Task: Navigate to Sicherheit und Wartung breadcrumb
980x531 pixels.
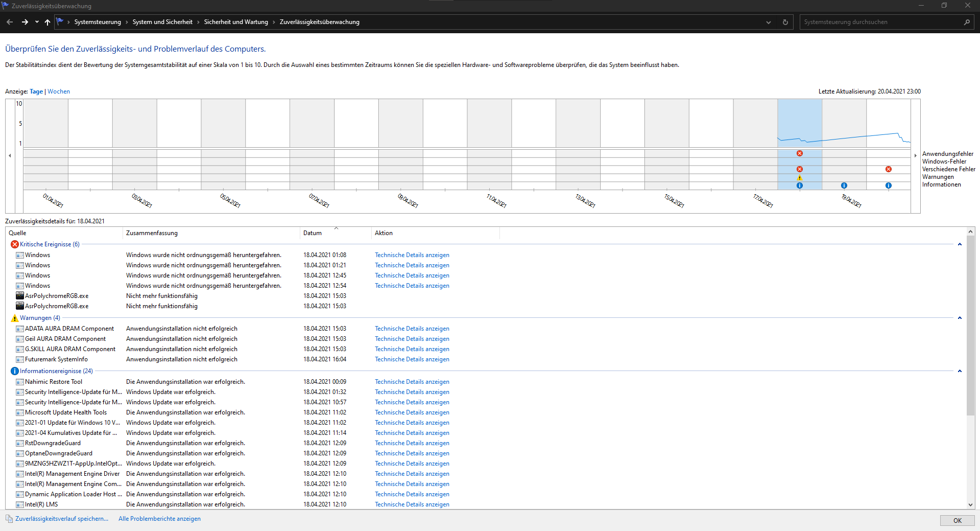Action: coord(236,22)
